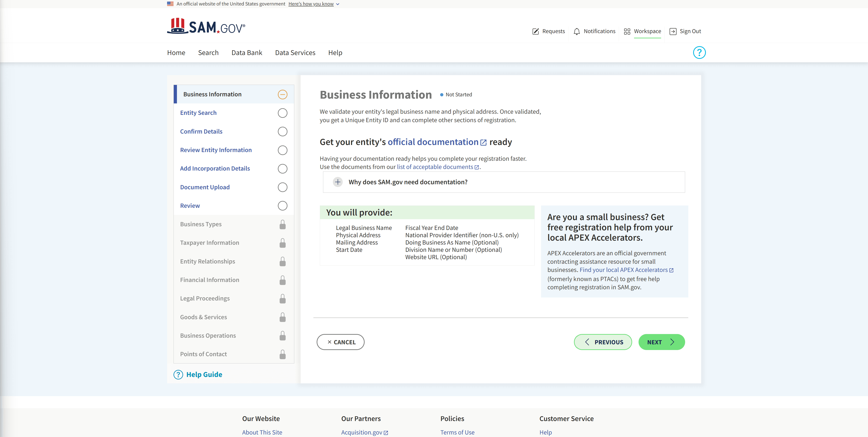Screen dimensions: 868x437
Task: Open Data Bank navigation item
Action: (x=247, y=53)
